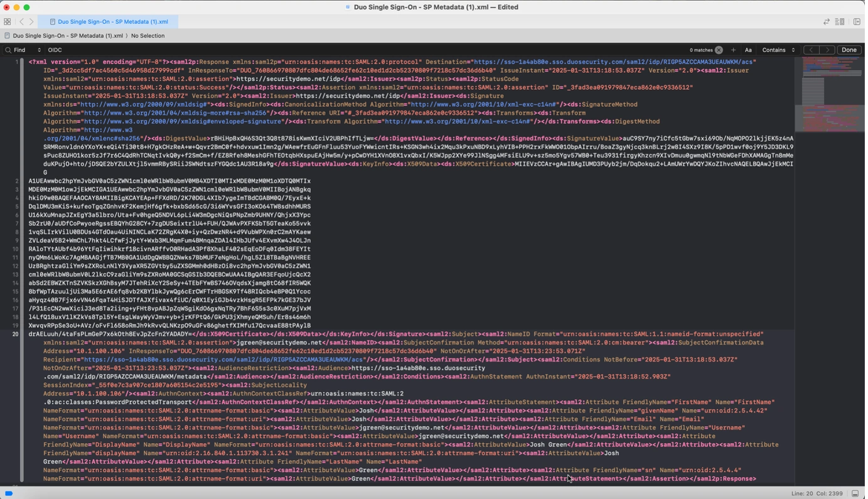The width and height of the screenshot is (868, 499).
Task: Select the Duo Single Sign-On metadata tab
Action: tap(113, 21)
